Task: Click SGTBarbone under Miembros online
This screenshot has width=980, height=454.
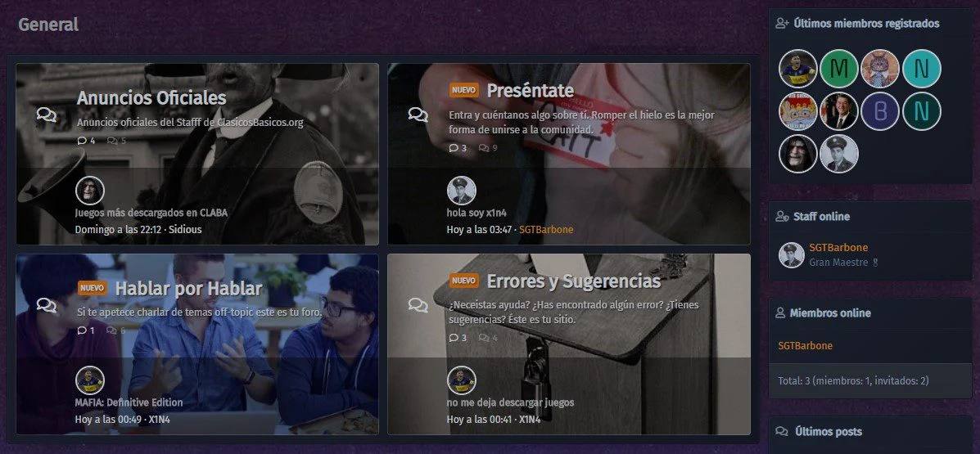Action: (x=805, y=346)
